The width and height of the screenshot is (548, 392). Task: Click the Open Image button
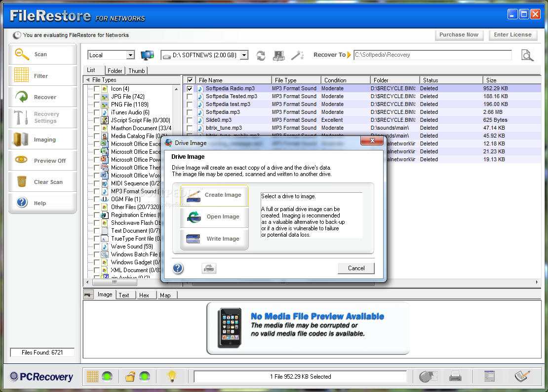[214, 217]
